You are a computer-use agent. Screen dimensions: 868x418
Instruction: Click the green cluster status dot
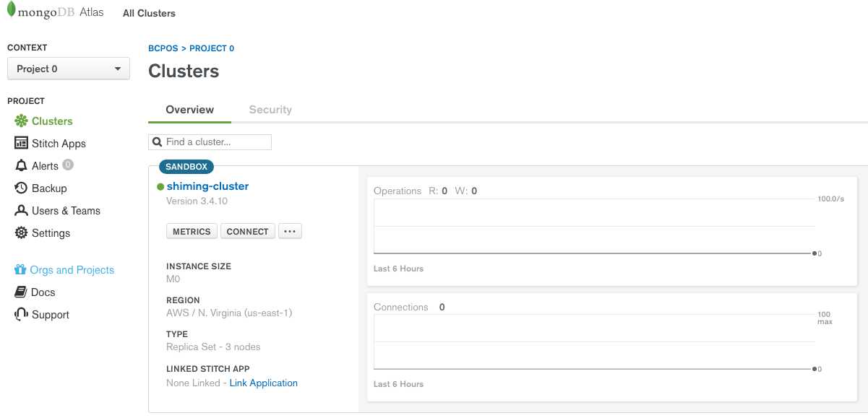tap(160, 186)
